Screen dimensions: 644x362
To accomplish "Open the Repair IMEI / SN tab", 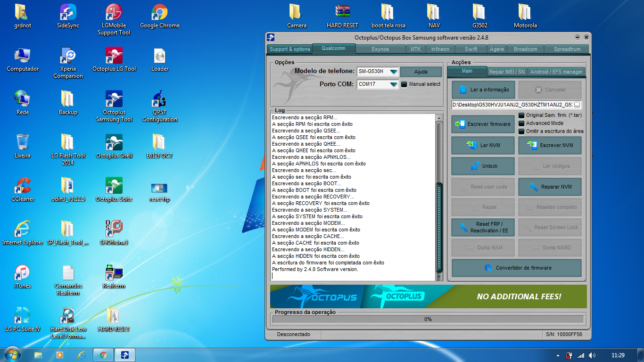I will click(x=507, y=72).
